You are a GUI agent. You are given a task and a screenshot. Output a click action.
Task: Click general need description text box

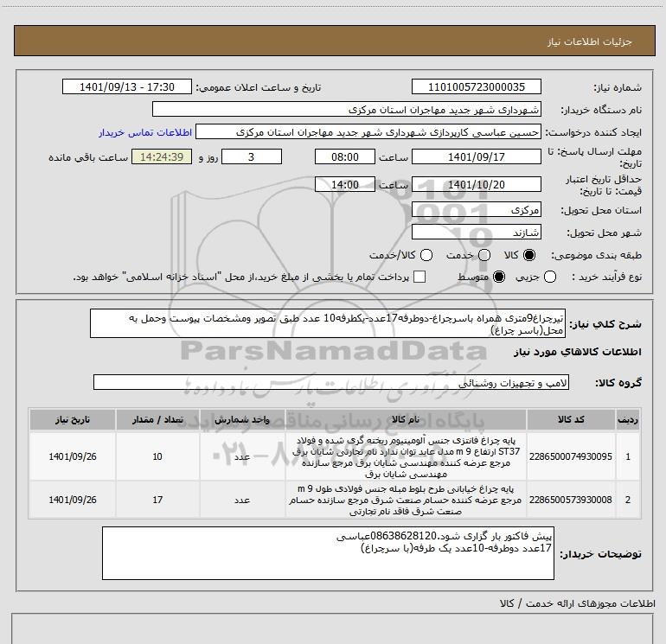point(328,323)
